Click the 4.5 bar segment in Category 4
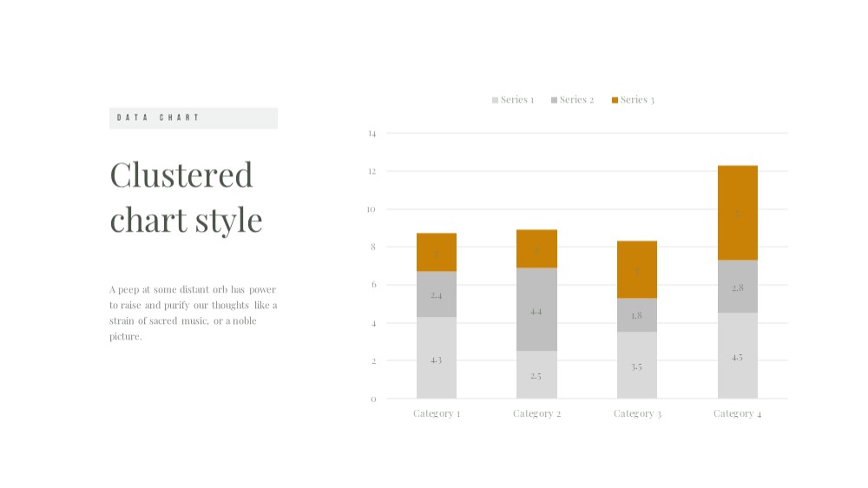The height and width of the screenshot is (488, 868). (x=737, y=356)
